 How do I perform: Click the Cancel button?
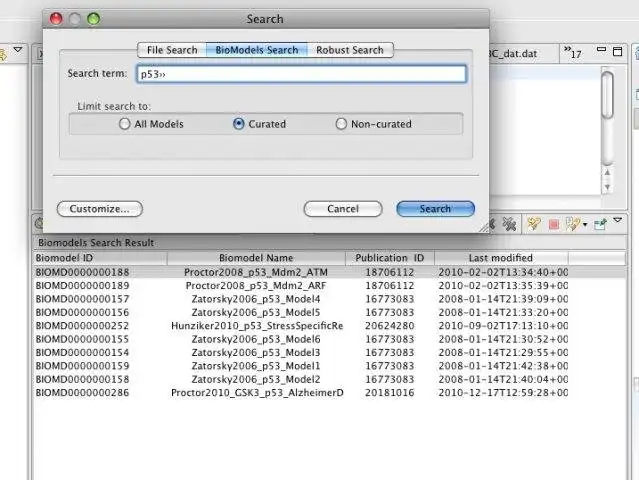[343, 209]
